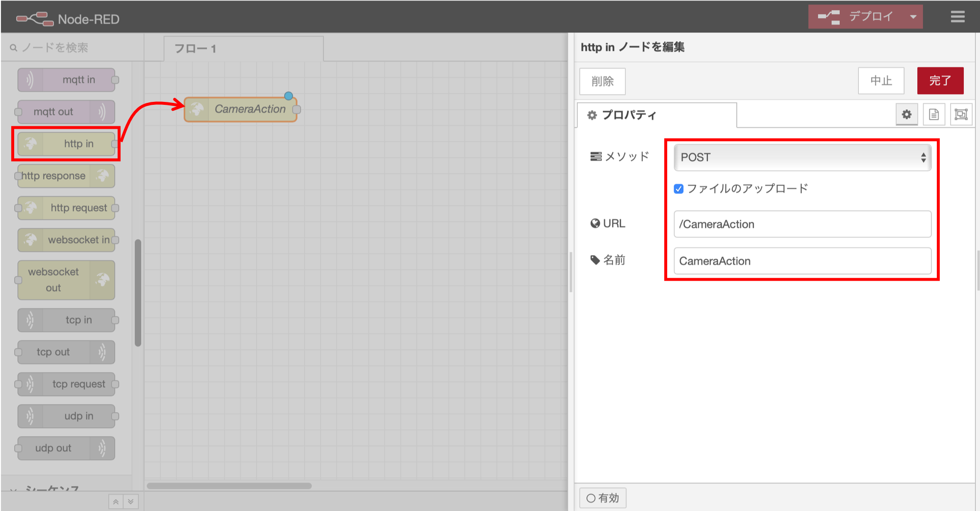The image size is (980, 511).
Task: Switch to the フロー 1 tab
Action: [244, 49]
